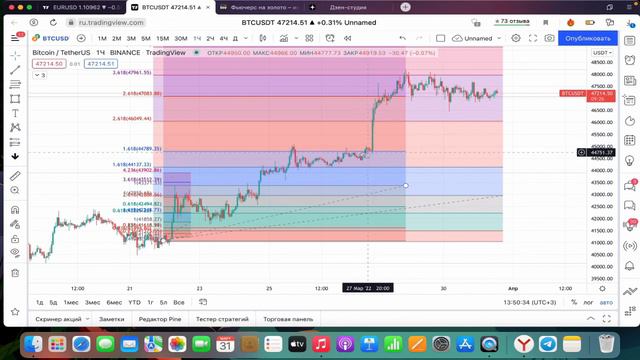Open favorites star at toolbar bottom
Image resolution: width=640 pixels, height=360 pixels.
[x=15, y=312]
